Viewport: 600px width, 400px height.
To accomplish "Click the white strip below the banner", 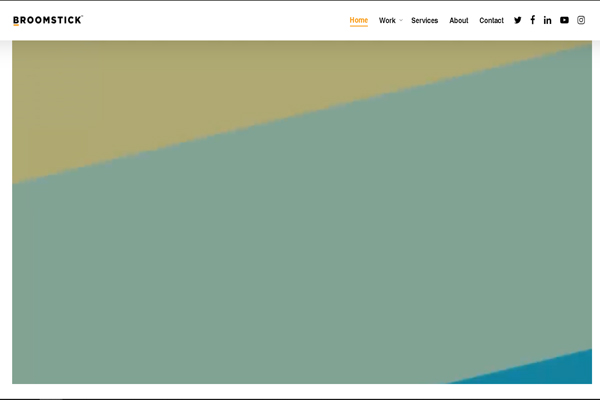I will [300, 391].
